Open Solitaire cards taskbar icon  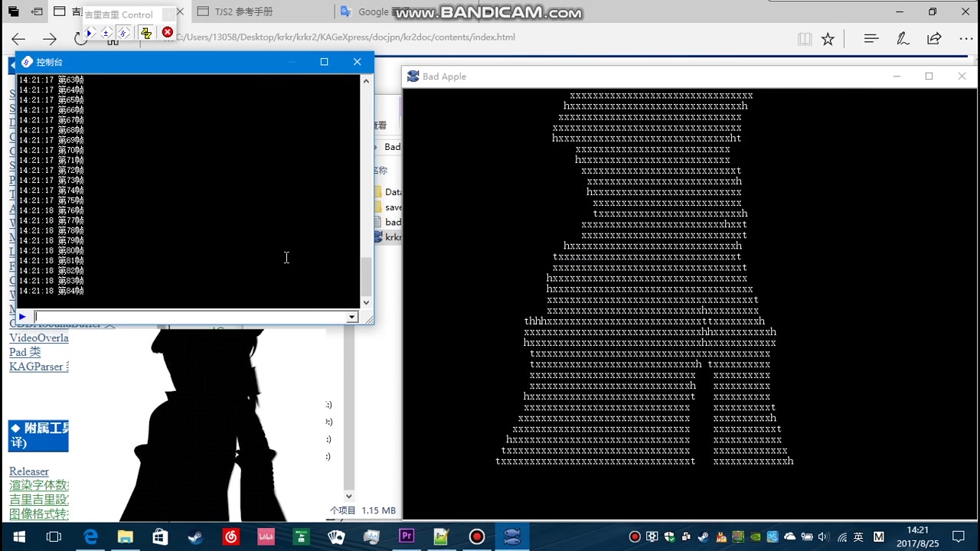[336, 536]
